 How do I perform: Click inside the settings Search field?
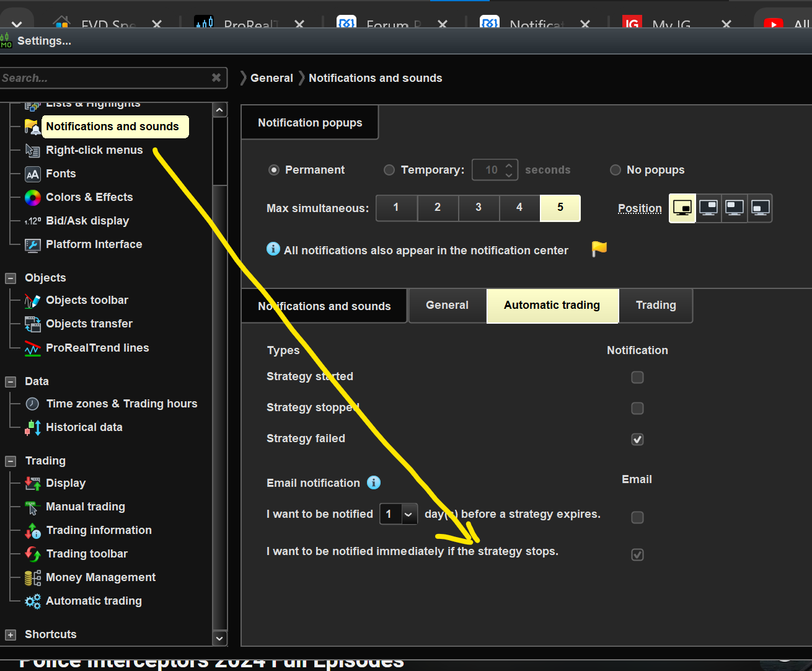105,78
